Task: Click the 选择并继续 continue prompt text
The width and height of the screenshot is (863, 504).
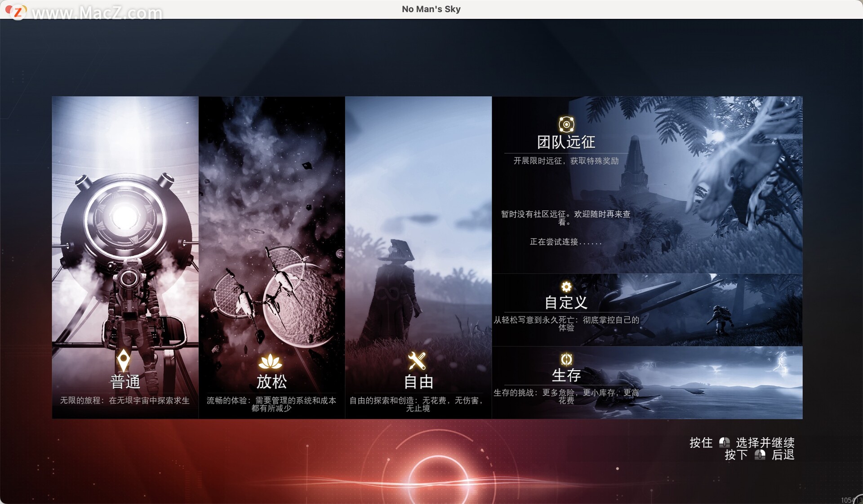Action: (x=765, y=443)
